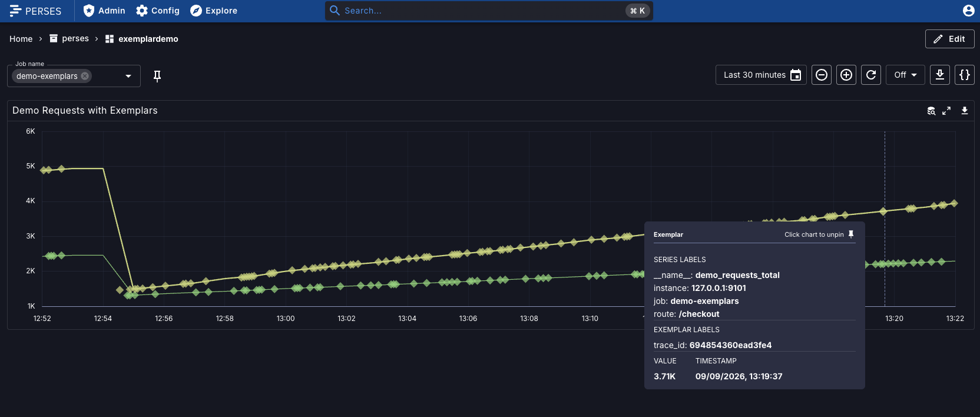The image size is (980, 417).
Task: Expand the Job name dropdown arrow
Action: [x=128, y=76]
